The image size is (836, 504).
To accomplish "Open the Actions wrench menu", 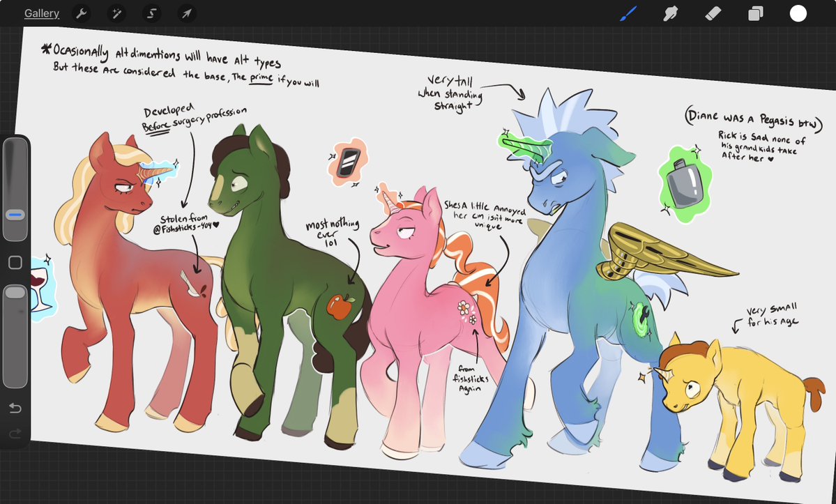I will [x=82, y=13].
